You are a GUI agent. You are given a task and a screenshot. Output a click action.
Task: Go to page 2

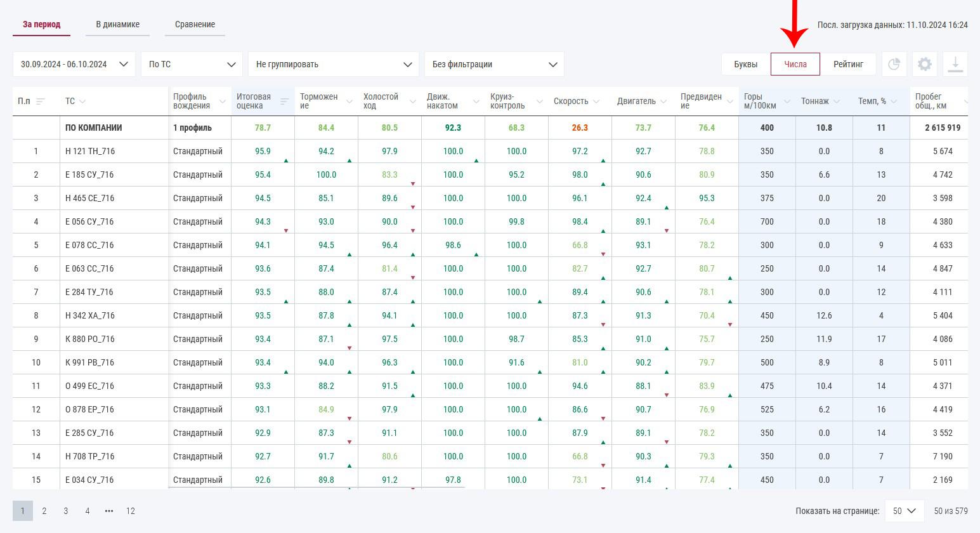44,511
